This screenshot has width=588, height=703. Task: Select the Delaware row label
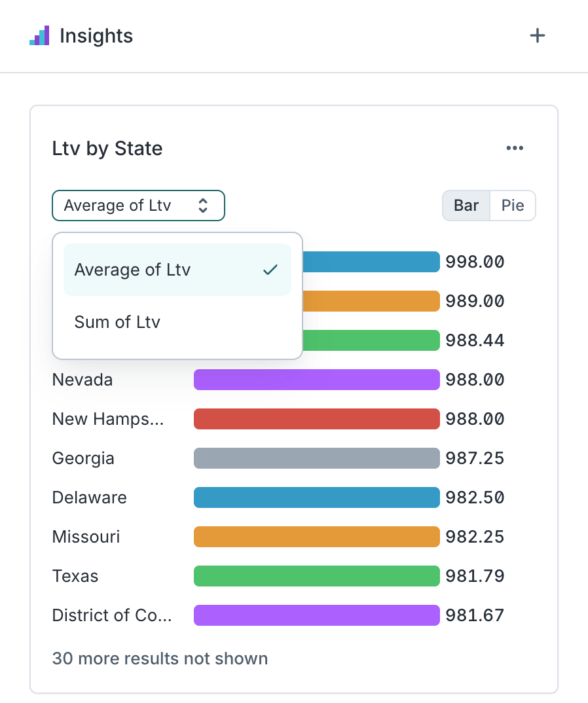[x=89, y=497]
